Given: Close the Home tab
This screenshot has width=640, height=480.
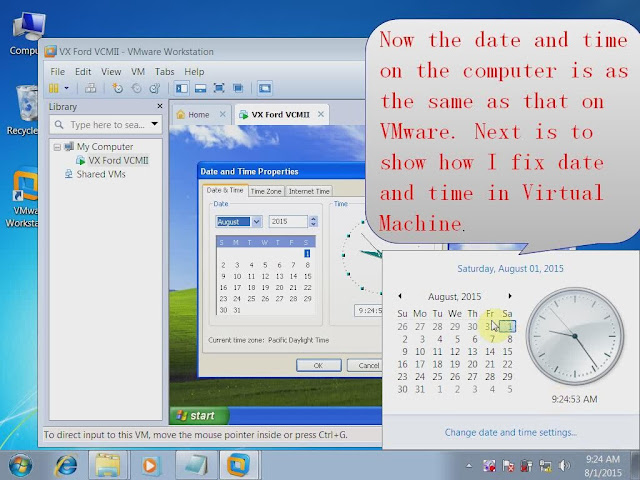Looking at the screenshot, I should 222,114.
